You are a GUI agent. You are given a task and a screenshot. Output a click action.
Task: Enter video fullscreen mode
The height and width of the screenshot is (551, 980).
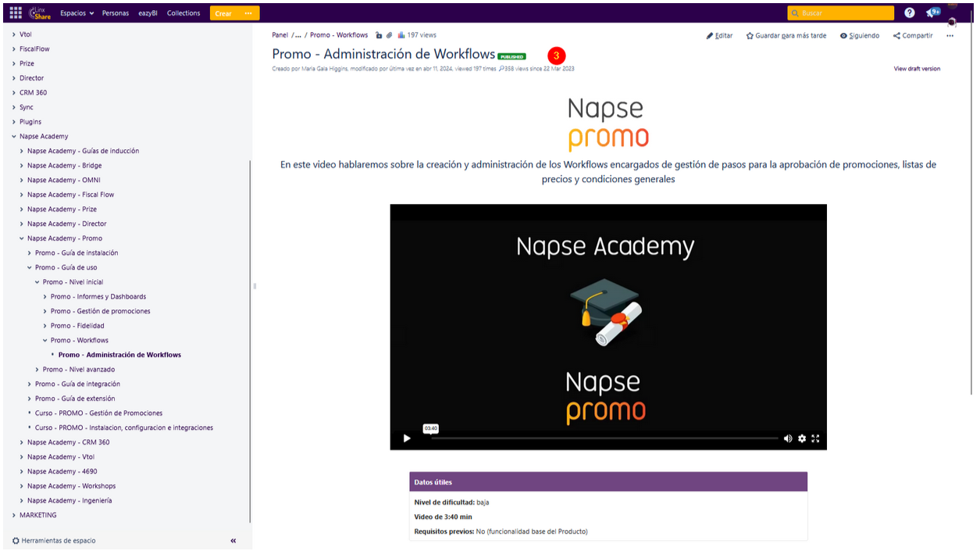pos(815,438)
